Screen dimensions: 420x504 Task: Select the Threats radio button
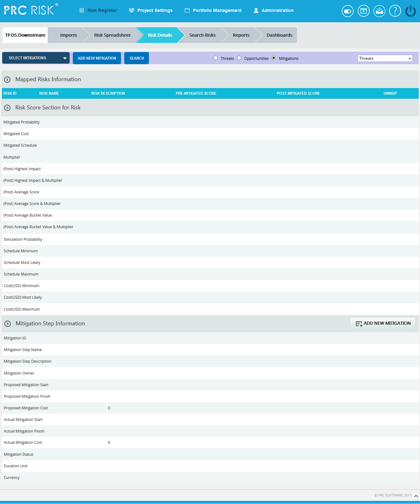coord(215,58)
